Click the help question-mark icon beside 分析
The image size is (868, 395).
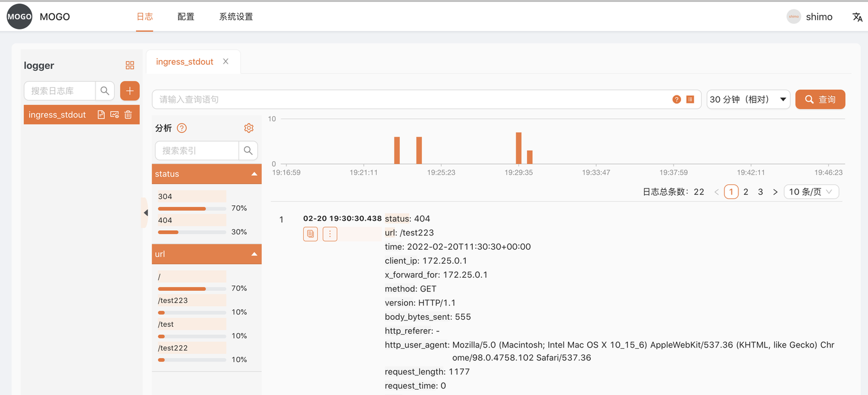[181, 128]
